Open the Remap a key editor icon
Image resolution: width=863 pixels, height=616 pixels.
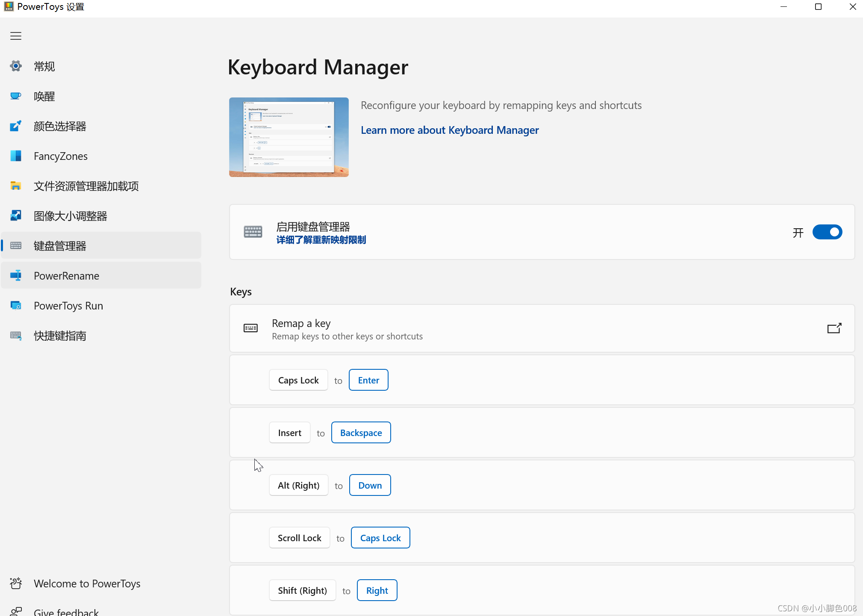click(x=834, y=328)
